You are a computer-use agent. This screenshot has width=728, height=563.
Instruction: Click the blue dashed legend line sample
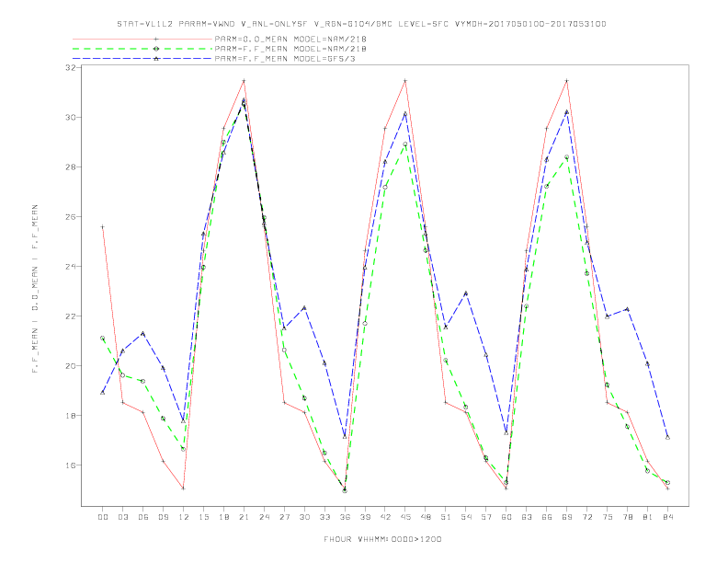coord(142,59)
